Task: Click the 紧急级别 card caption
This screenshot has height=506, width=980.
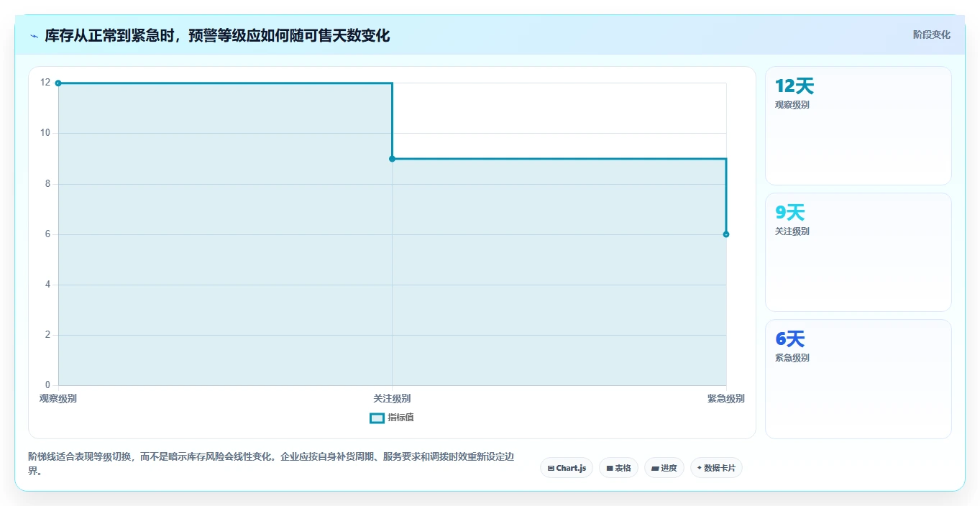Action: pyautogui.click(x=792, y=358)
